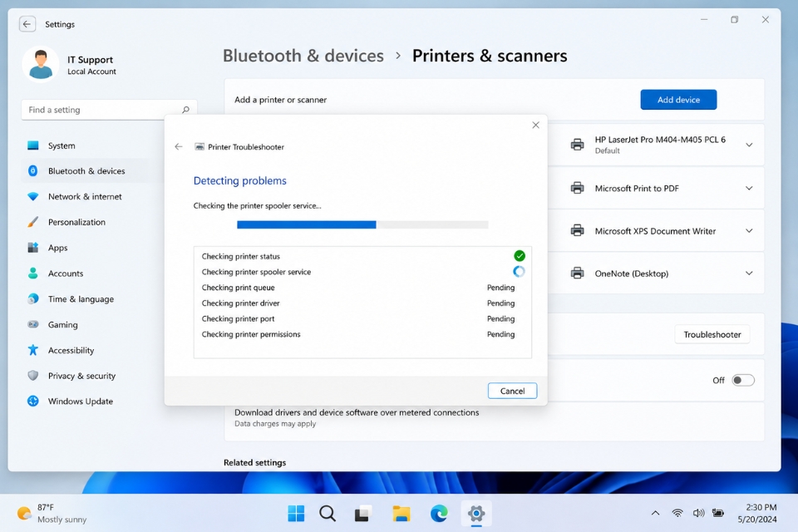This screenshot has height=532, width=798.
Task: Click the Personalization paintbrush icon
Action: [33, 222]
